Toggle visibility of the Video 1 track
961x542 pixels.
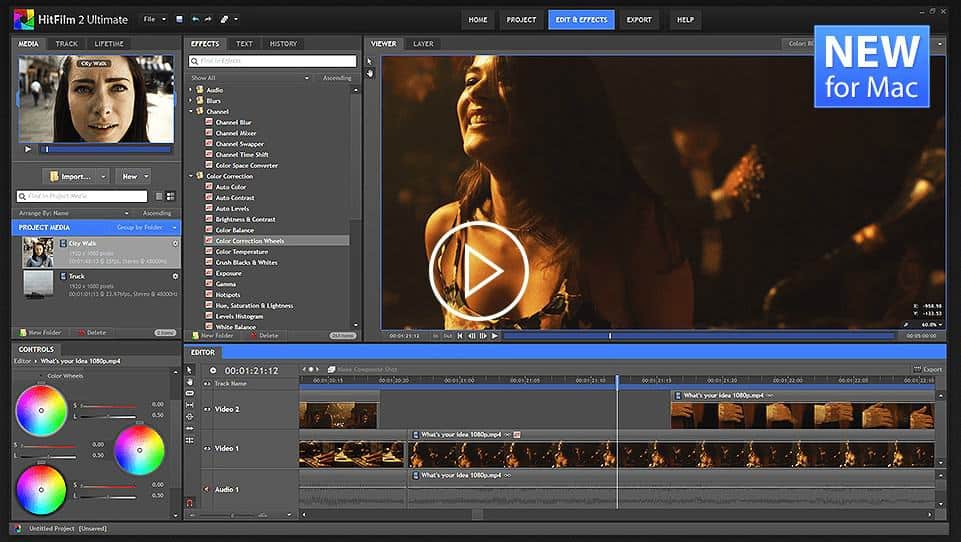207,448
